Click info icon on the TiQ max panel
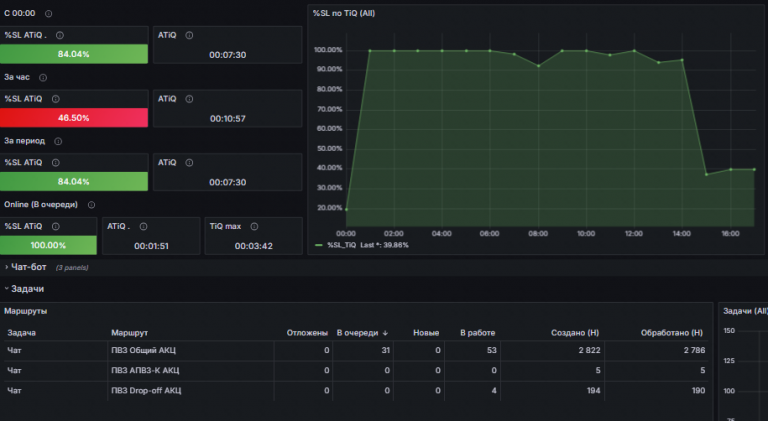768x421 pixels. 254,226
